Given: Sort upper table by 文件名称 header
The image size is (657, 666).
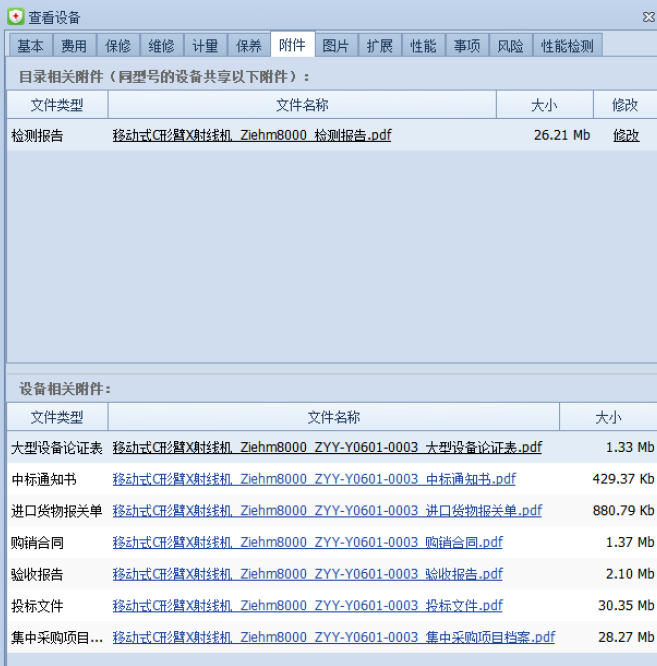Looking at the screenshot, I should (302, 104).
